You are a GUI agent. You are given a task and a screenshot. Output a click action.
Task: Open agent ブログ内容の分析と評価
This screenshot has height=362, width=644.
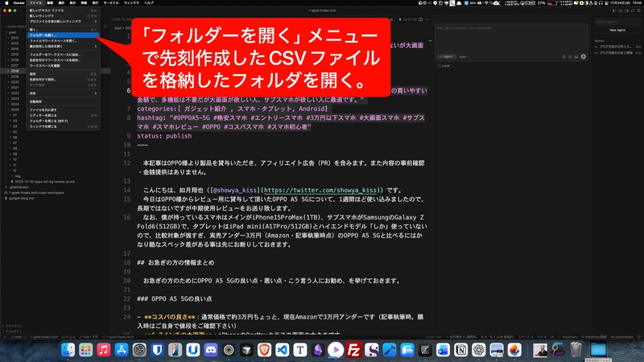click(x=616, y=52)
